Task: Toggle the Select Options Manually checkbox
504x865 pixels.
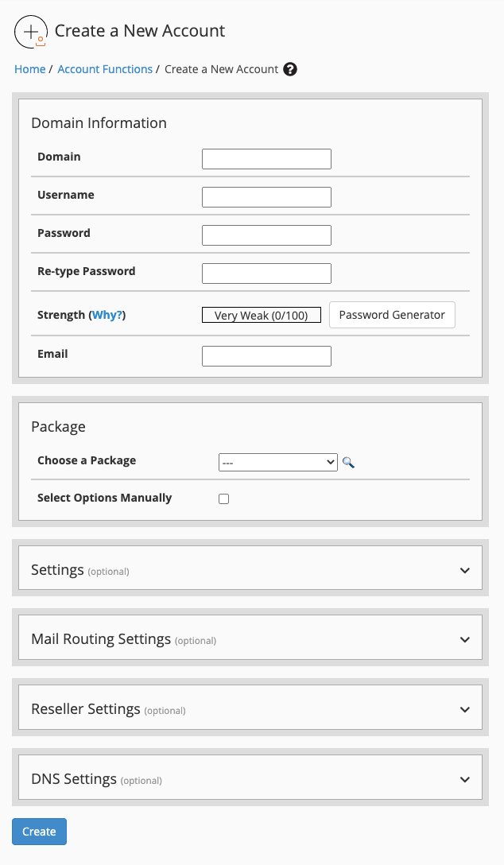Action: pos(224,498)
